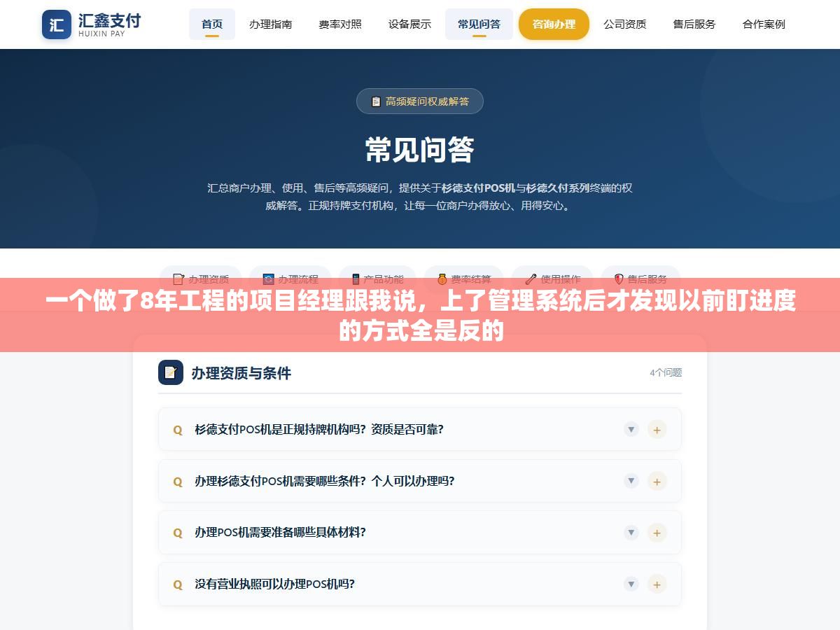The height and width of the screenshot is (630, 840).
Task: Click the Q icon on 没有营业执照 question
Action: click(x=178, y=584)
